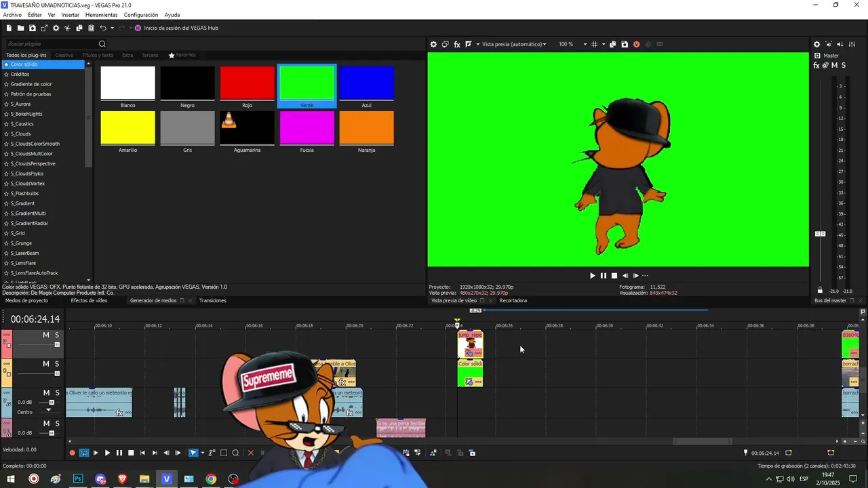Click the Paste clipboard icon
Image resolution: width=868 pixels, height=488 pixels.
(x=91, y=28)
